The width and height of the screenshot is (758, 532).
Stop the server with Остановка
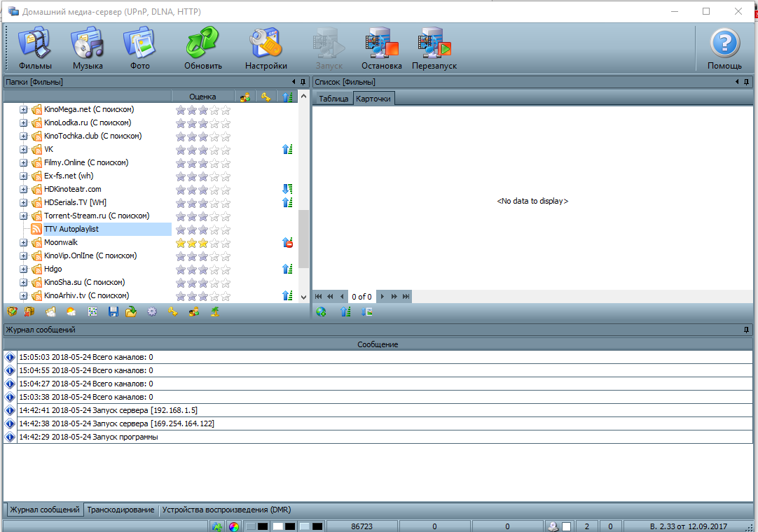(x=381, y=48)
